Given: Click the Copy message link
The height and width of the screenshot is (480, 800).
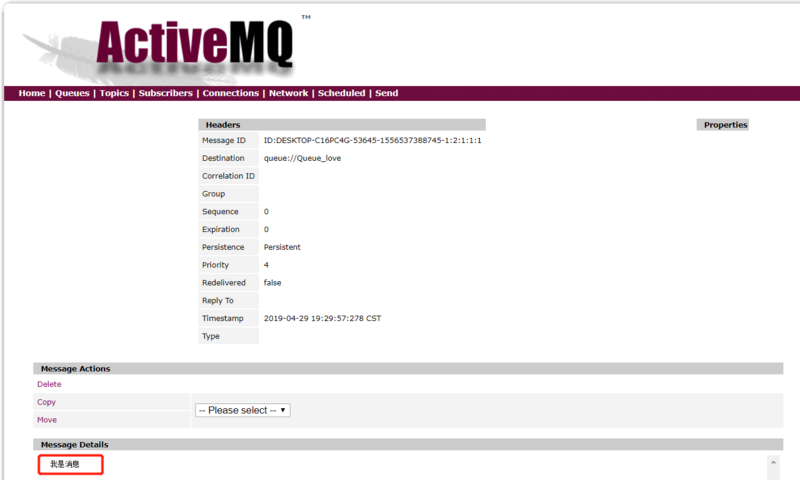Looking at the screenshot, I should coord(46,402).
